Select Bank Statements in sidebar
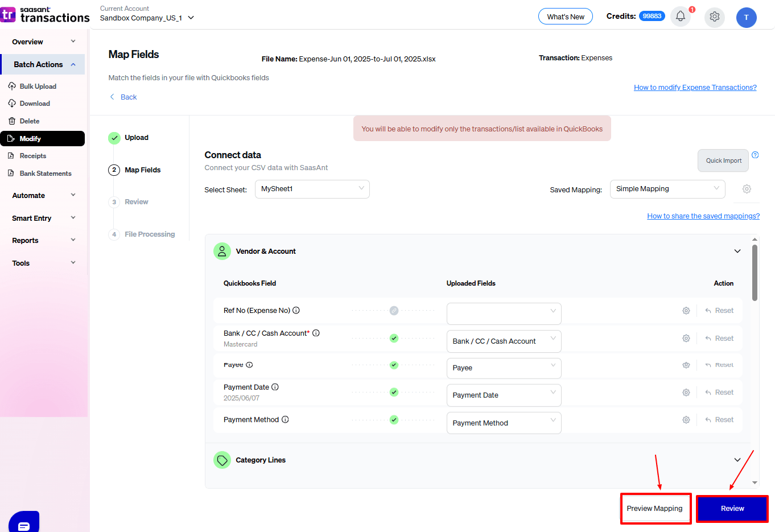 46,174
